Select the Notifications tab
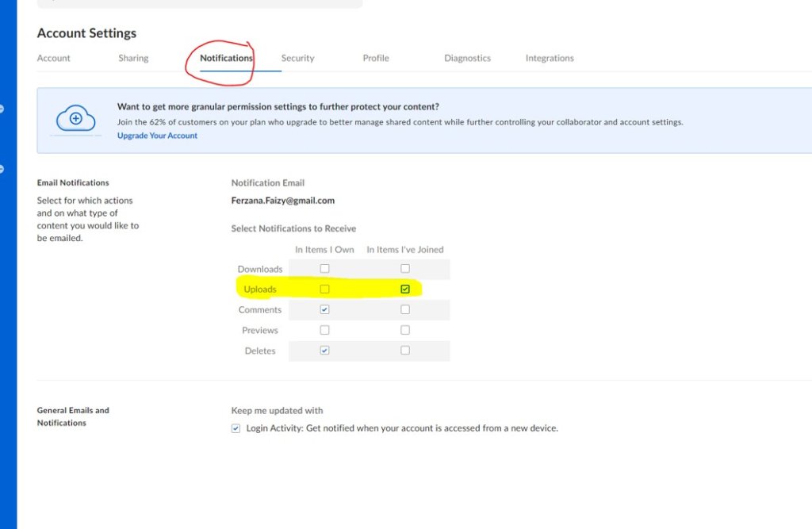The width and height of the screenshot is (812, 529). 226,58
